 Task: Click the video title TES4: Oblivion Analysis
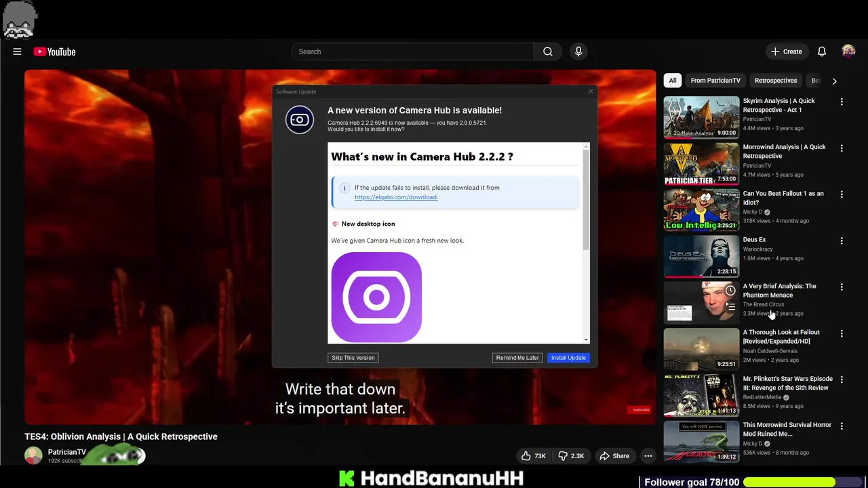click(121, 437)
